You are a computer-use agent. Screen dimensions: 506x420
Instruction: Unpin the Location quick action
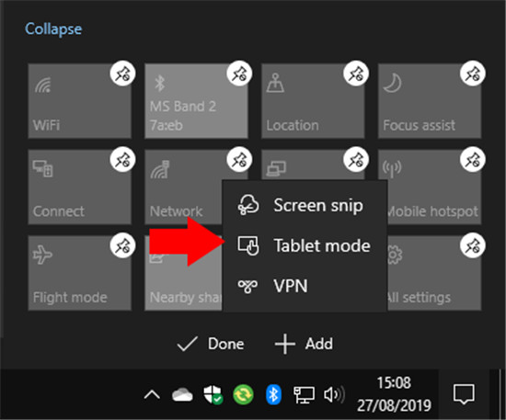point(356,74)
